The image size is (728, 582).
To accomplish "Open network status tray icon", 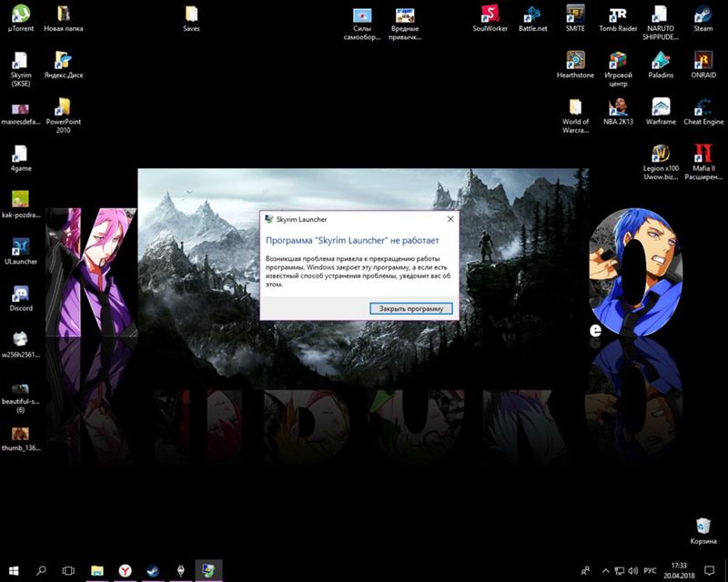I will 620,570.
